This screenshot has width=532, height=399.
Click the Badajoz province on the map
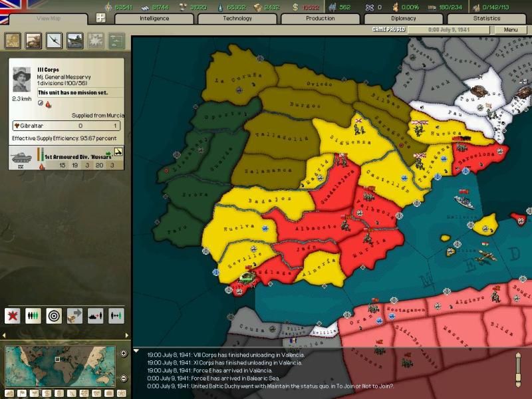coord(270,200)
